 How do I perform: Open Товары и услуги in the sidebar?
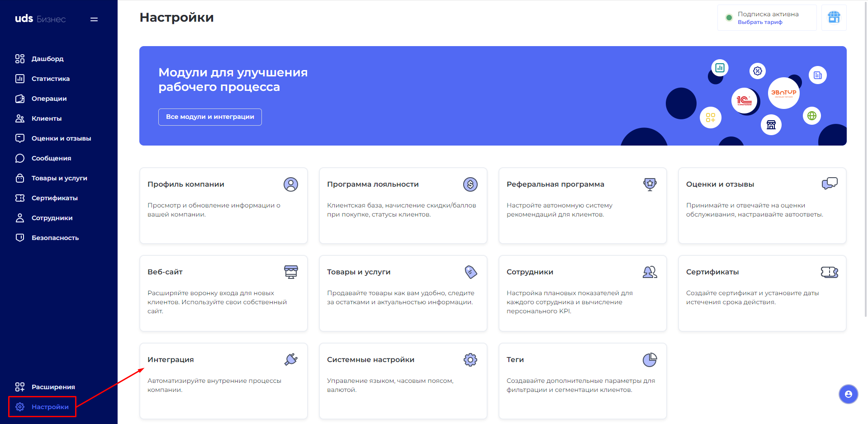pos(51,178)
